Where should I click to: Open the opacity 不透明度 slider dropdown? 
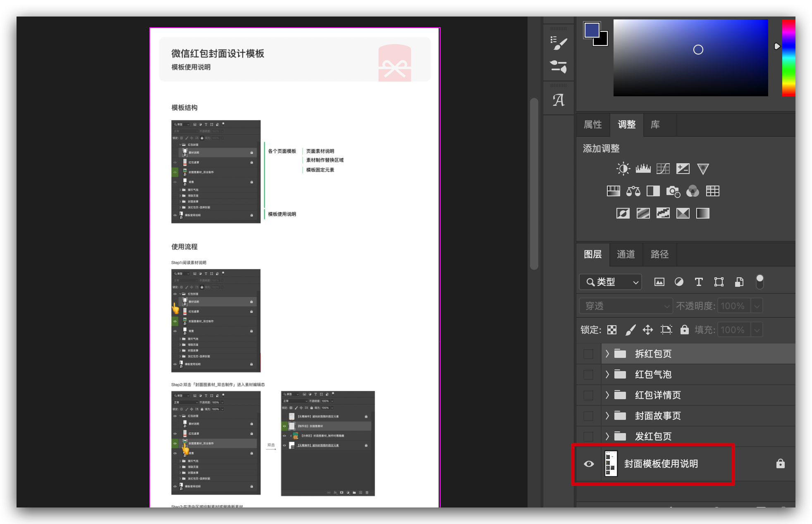point(757,306)
